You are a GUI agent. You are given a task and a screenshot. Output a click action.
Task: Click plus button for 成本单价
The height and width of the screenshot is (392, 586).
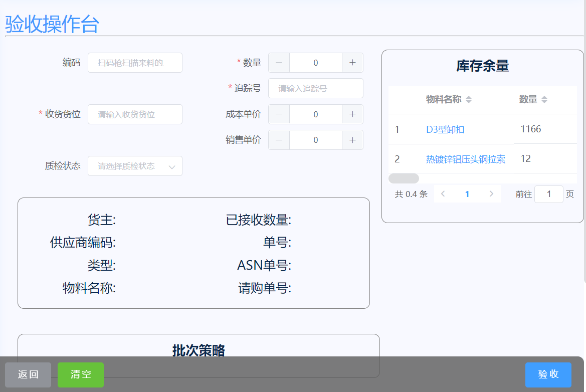pyautogui.click(x=352, y=114)
